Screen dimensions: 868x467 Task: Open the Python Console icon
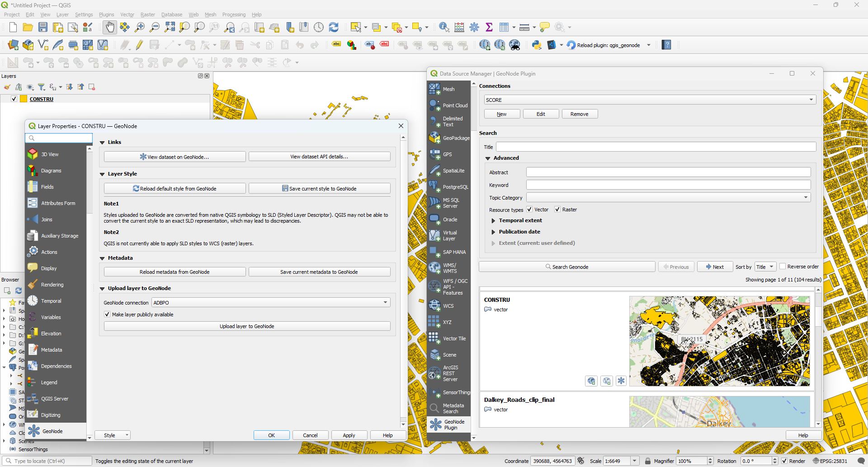[x=537, y=45]
